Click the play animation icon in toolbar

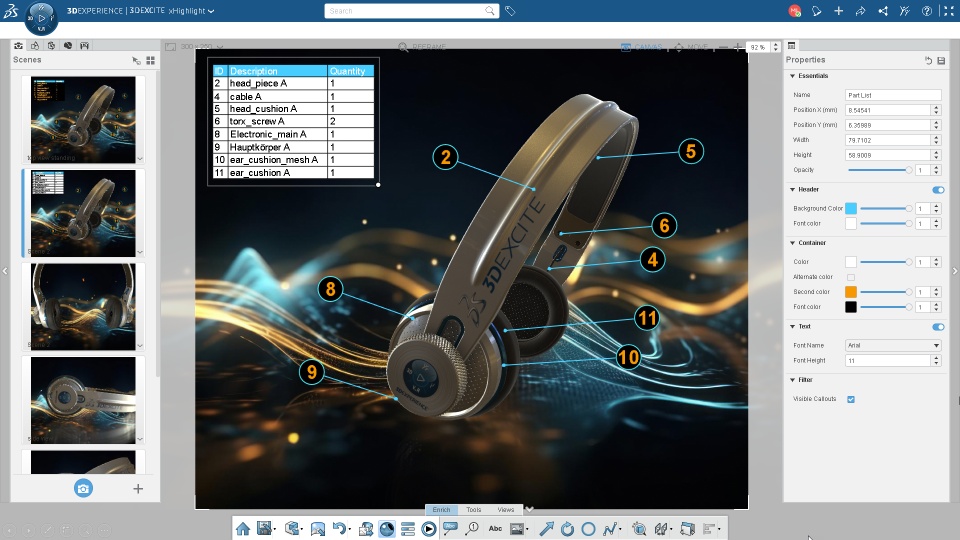429,529
